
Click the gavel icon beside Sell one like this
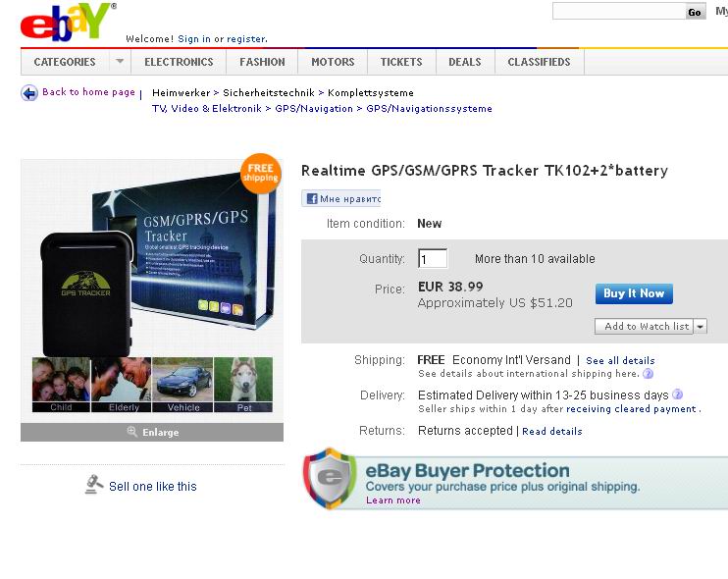click(x=94, y=485)
